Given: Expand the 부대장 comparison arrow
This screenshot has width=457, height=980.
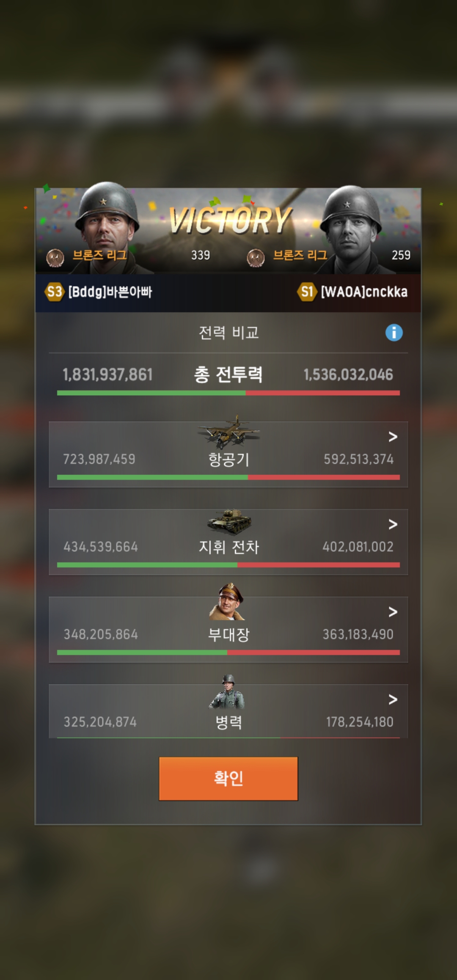Looking at the screenshot, I should point(393,612).
